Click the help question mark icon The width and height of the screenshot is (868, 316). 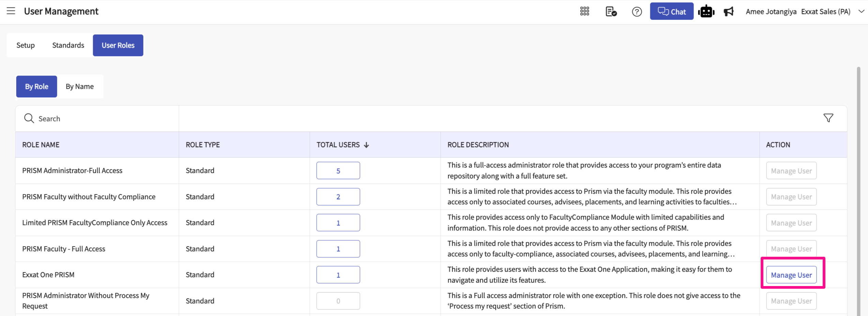tap(637, 12)
